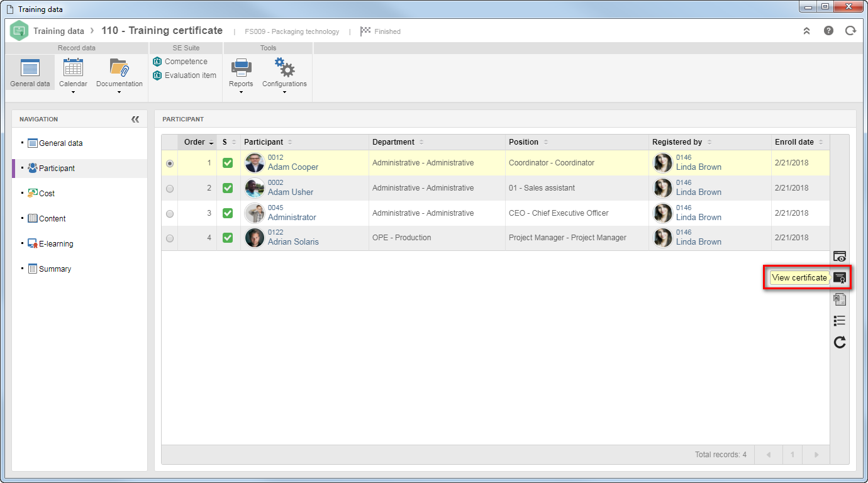Select the radio button for Adrian Solaris

(x=170, y=238)
